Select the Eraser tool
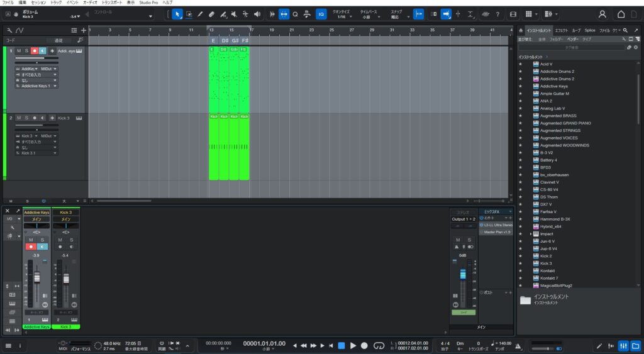The image size is (644, 354). (x=211, y=14)
